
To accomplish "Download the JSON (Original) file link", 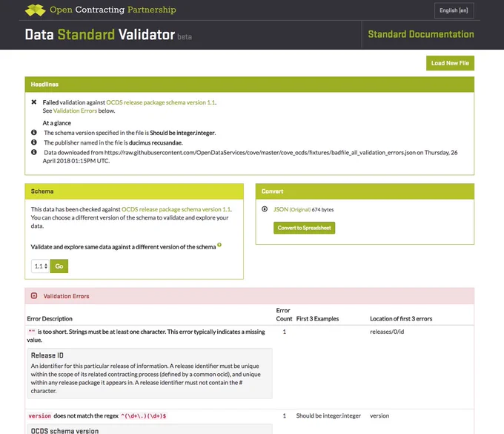I will [x=292, y=209].
